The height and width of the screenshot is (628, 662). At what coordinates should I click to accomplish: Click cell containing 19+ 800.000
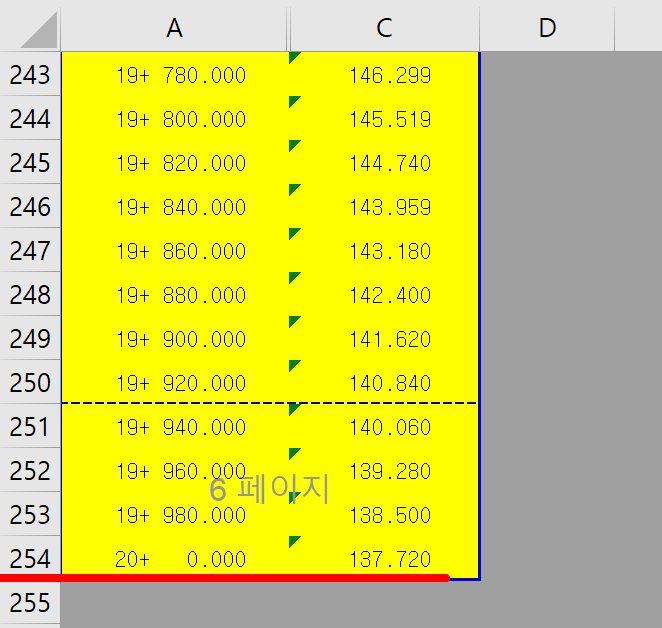(175, 118)
